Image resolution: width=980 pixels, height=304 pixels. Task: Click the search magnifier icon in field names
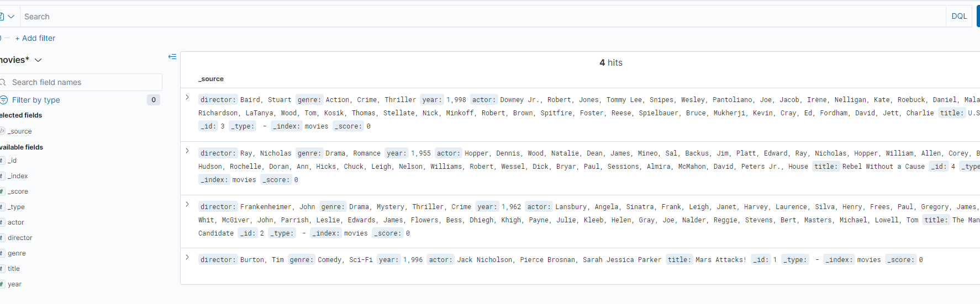tap(3, 82)
